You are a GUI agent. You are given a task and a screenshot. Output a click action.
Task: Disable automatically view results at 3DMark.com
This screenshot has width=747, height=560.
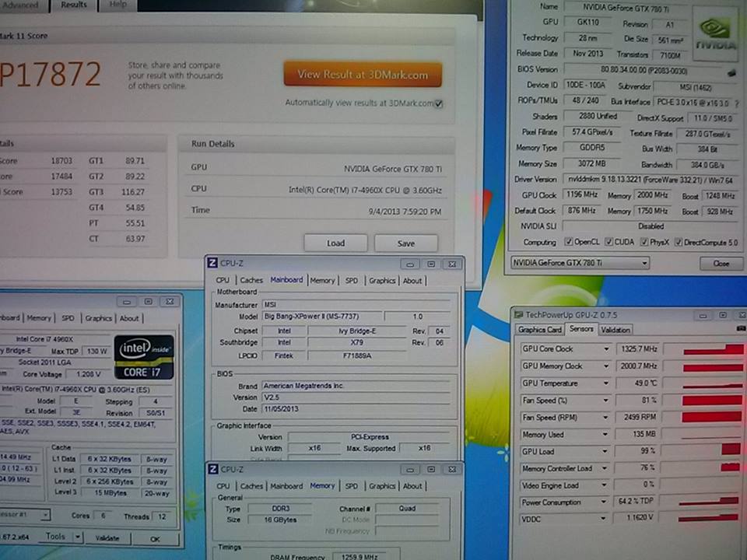(x=440, y=103)
